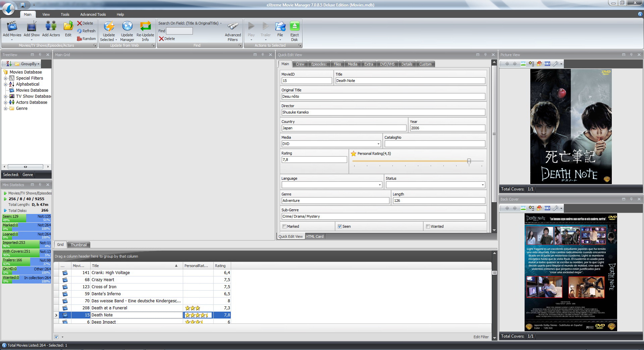Toggle auto-hide pin on Mini Statistics panel

[40, 184]
